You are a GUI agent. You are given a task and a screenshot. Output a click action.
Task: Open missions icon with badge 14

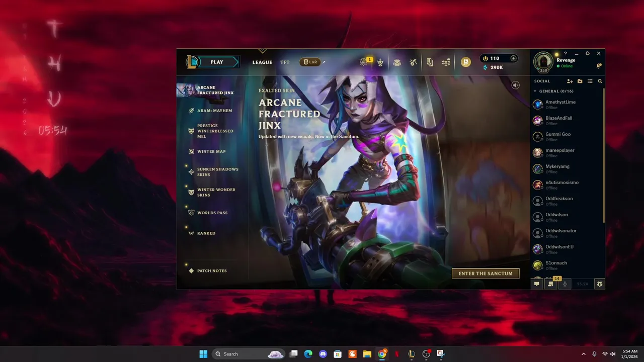[x=551, y=284]
